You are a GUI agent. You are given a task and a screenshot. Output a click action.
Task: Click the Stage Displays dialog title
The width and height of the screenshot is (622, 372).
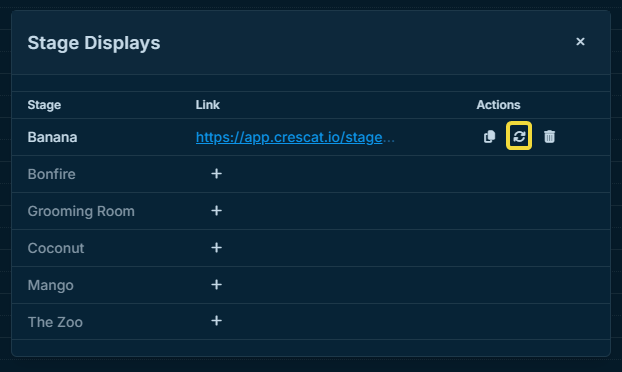94,43
